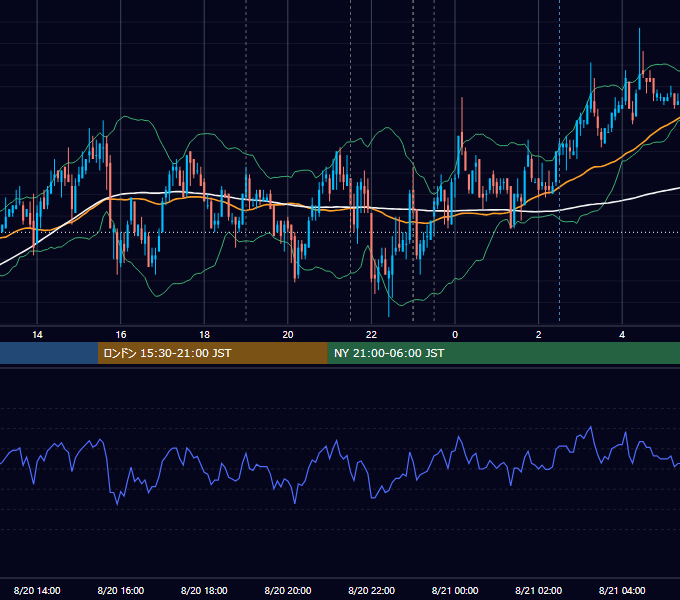This screenshot has width=680, height=600.
Task: Click the 4 hour axis label
Action: [622, 335]
